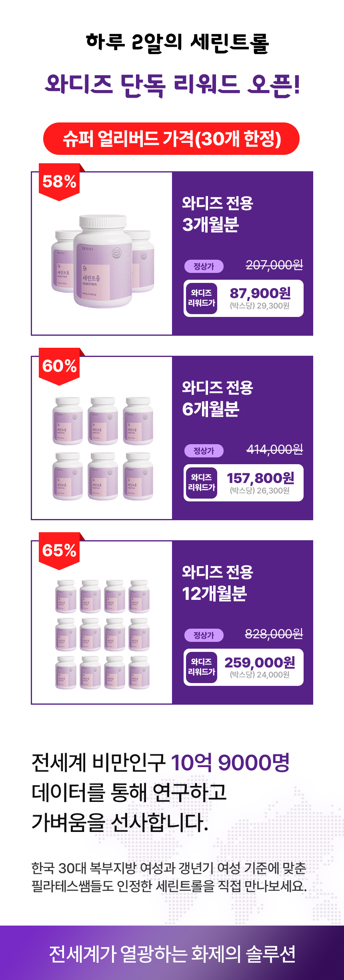The height and width of the screenshot is (980, 344).
Task: Click 와디즈 리워드가 tag in 12-month card
Action: tap(201, 667)
